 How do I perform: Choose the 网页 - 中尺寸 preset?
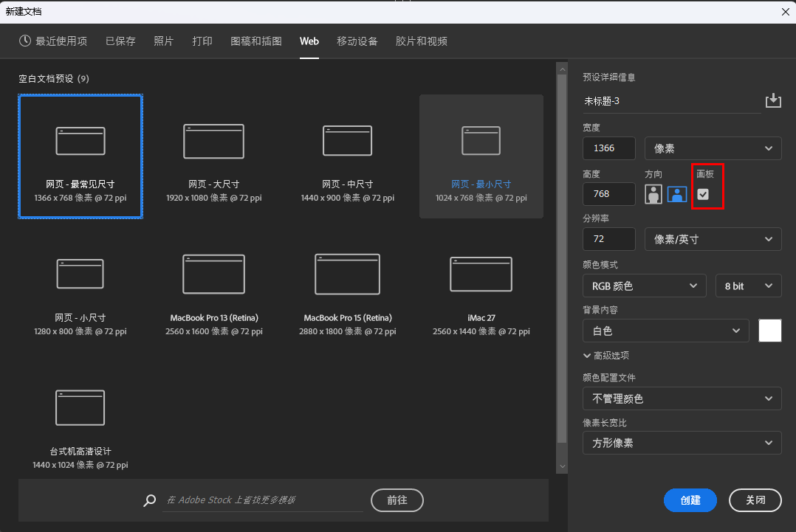348,156
